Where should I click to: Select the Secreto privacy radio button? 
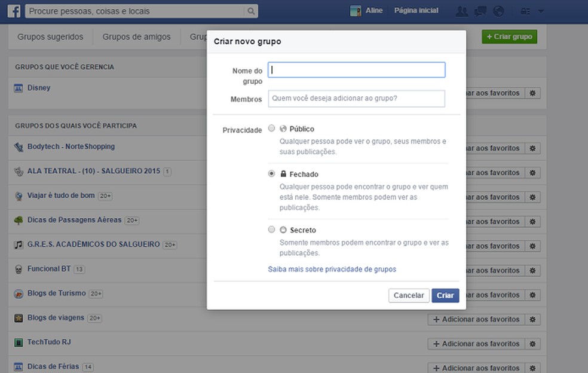[x=271, y=230]
